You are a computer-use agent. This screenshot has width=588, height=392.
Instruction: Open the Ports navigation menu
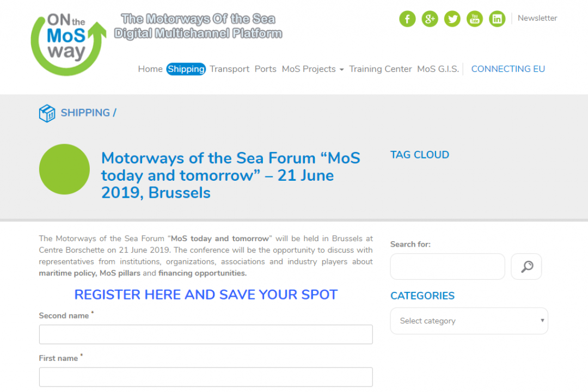pos(265,69)
